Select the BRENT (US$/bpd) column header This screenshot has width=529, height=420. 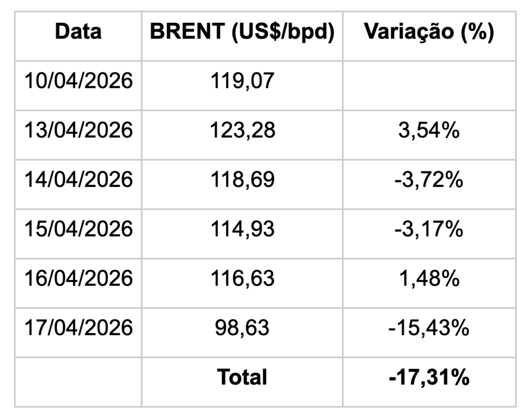point(242,32)
